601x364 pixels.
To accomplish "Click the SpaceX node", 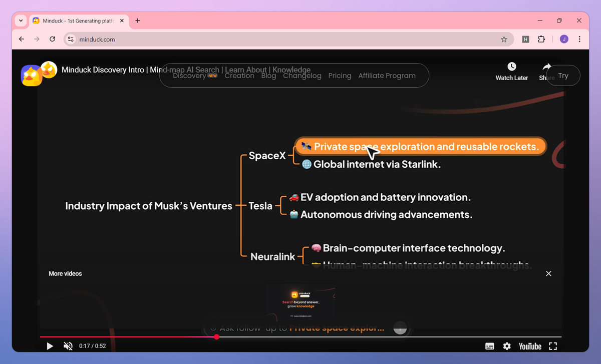I will pos(267,156).
